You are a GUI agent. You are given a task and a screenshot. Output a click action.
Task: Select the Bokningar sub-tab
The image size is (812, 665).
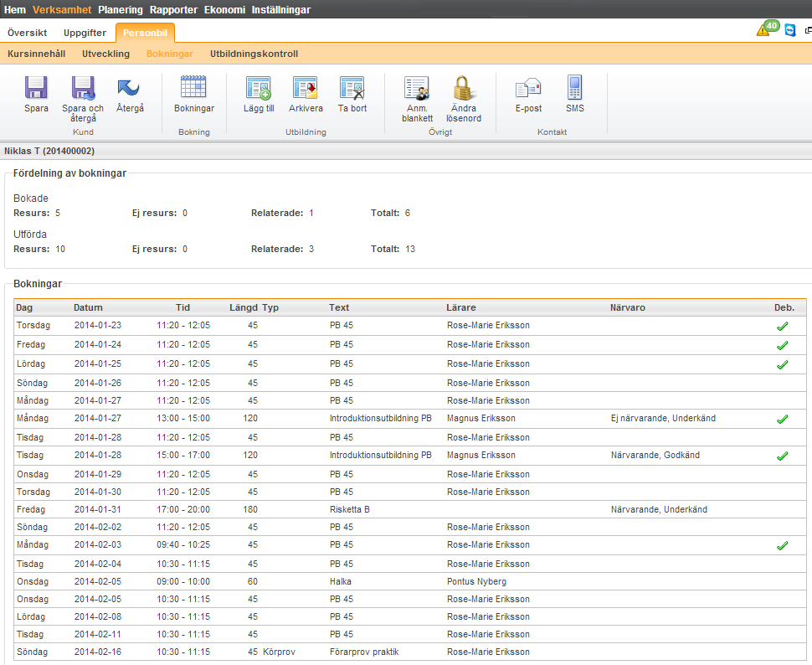[x=170, y=54]
